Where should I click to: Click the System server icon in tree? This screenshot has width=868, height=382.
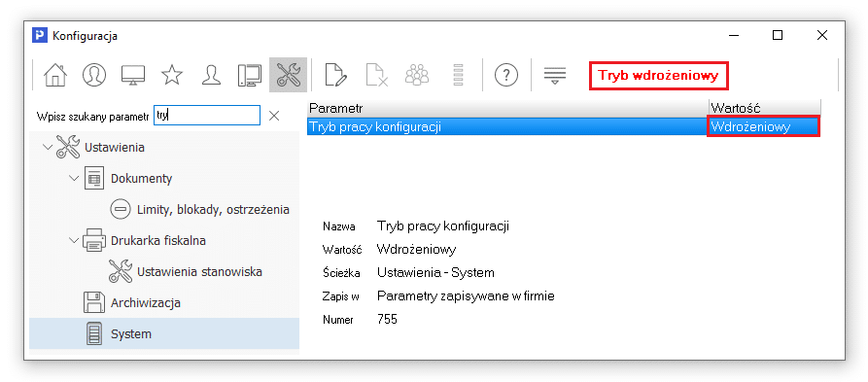pos(94,333)
